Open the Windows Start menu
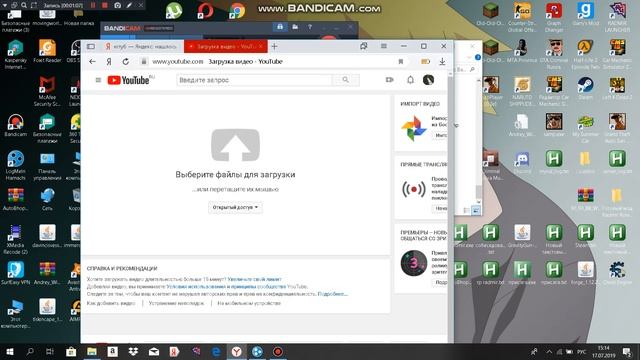This screenshot has width=640, height=360. [10, 351]
